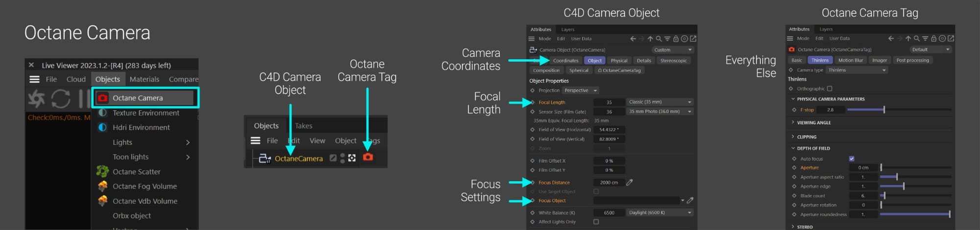The image size is (980, 230).
Task: Open the Motion Blur tab in Octane tag
Action: [850, 60]
